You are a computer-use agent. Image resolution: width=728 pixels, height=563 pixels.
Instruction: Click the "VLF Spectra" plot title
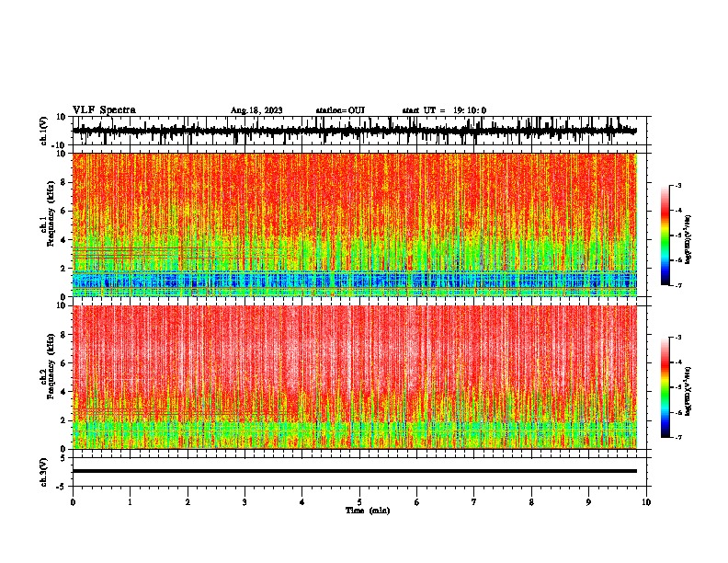104,110
